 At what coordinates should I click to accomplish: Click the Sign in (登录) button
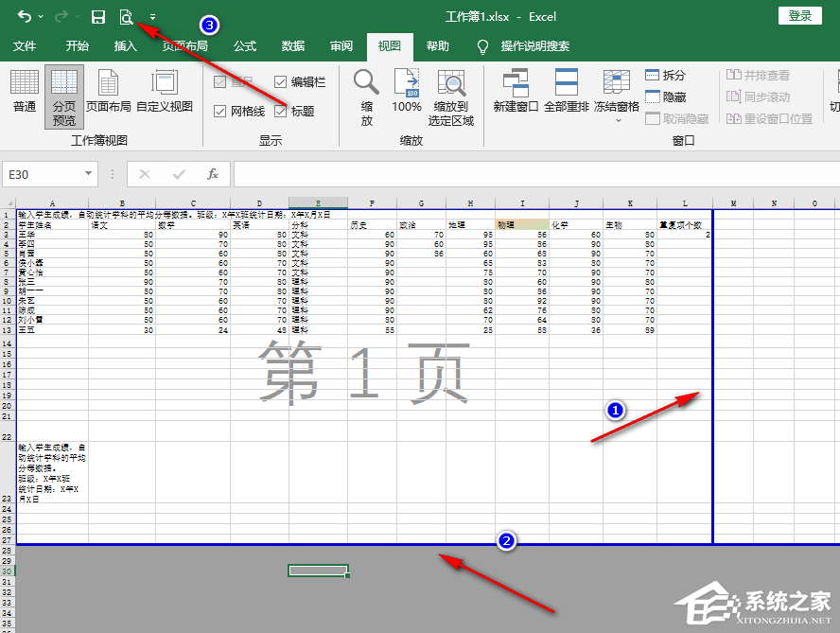pyautogui.click(x=800, y=15)
